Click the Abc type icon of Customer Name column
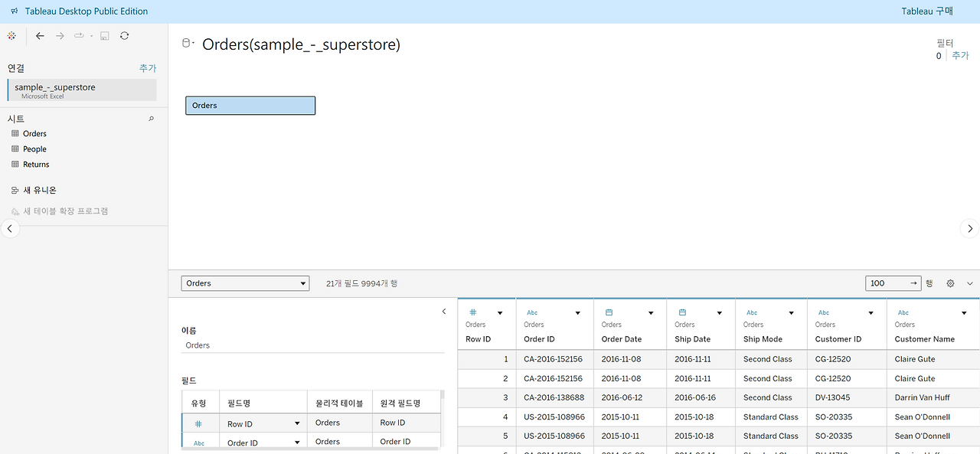Viewport: 980px width, 454px height. (x=903, y=312)
